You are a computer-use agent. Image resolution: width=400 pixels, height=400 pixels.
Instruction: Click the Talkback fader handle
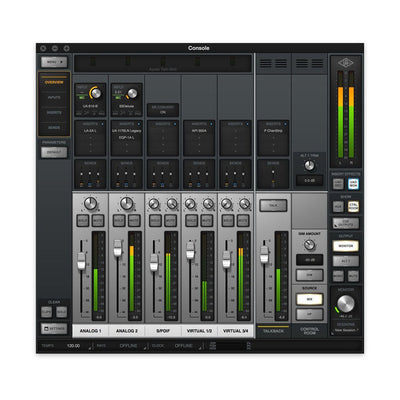pyautogui.click(x=264, y=254)
